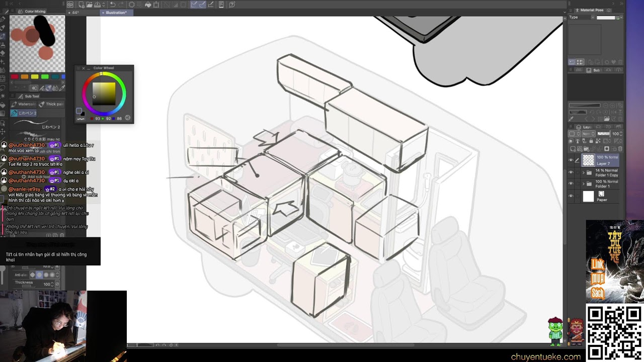Toggle the second Snap to special ruler icon
The width and height of the screenshot is (644, 362).
click(x=202, y=5)
